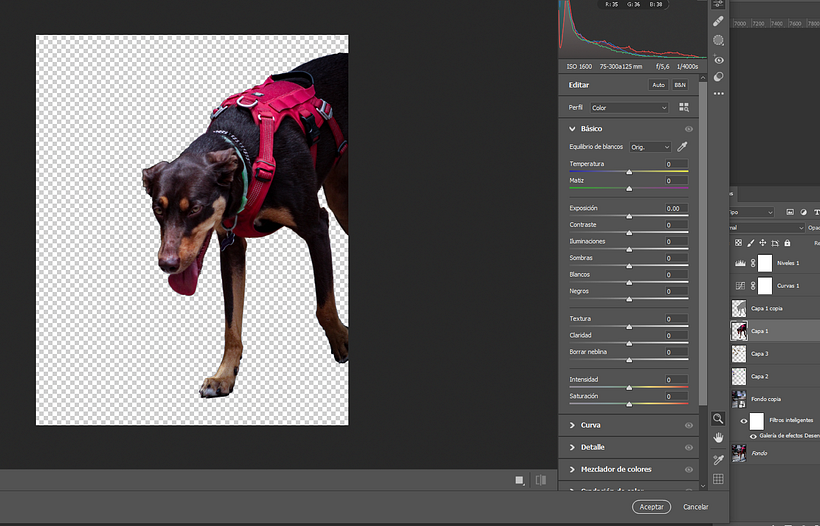Expand the Mezclador de colores section
Image resolution: width=820 pixels, height=526 pixels.
[572, 469]
